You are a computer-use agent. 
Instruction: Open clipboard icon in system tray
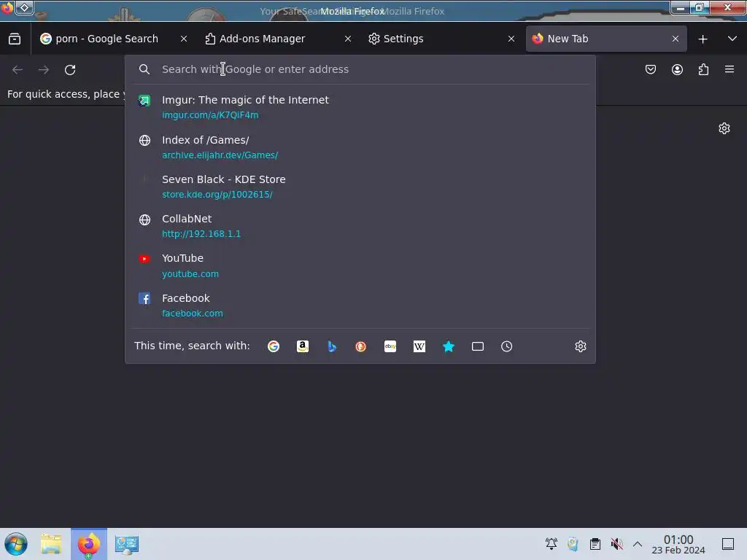[595, 544]
